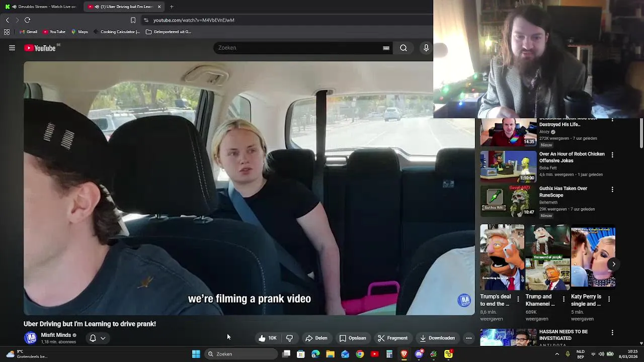This screenshot has width=644, height=362.
Task: Open File Explorer from the taskbar
Action: tap(330, 354)
